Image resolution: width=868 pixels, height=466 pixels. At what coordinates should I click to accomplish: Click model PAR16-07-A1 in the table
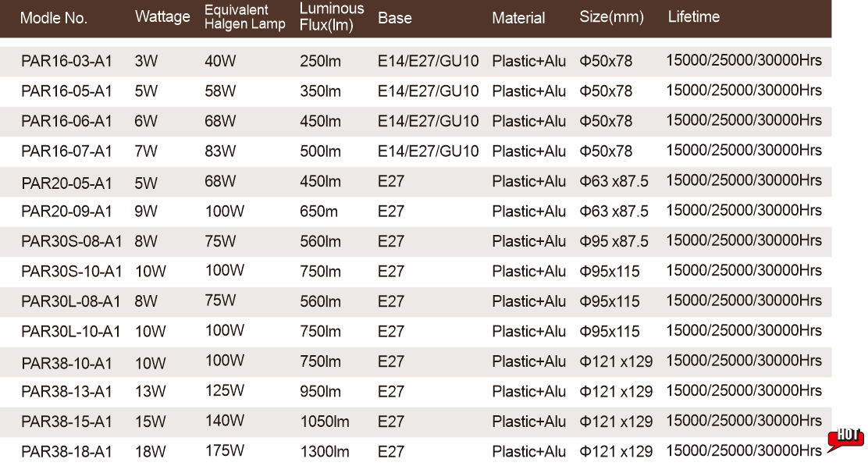coord(67,151)
